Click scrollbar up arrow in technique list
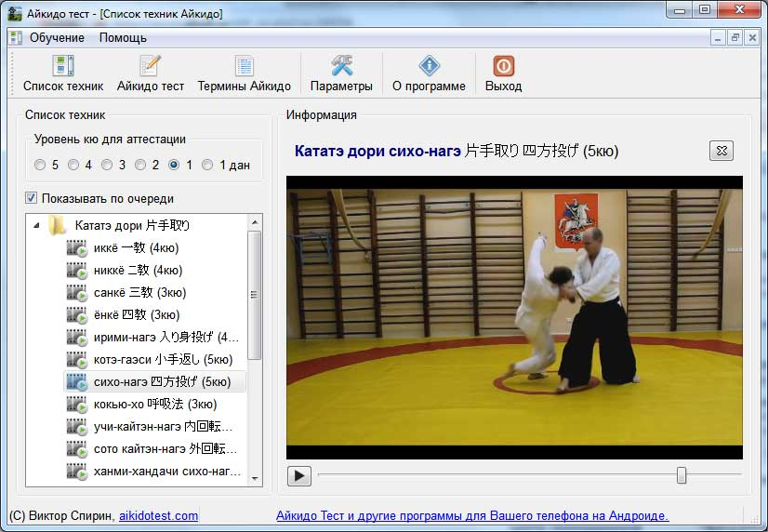The image size is (768, 532). (256, 223)
